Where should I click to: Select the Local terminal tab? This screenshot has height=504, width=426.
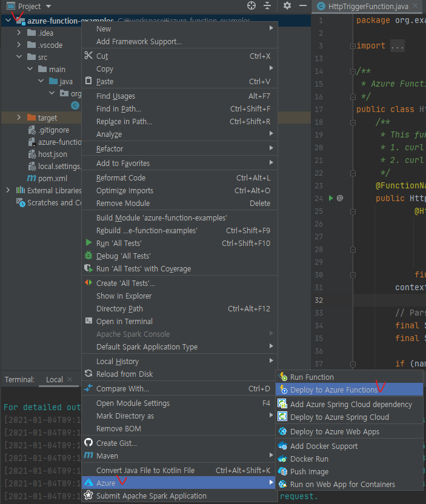coord(54,379)
